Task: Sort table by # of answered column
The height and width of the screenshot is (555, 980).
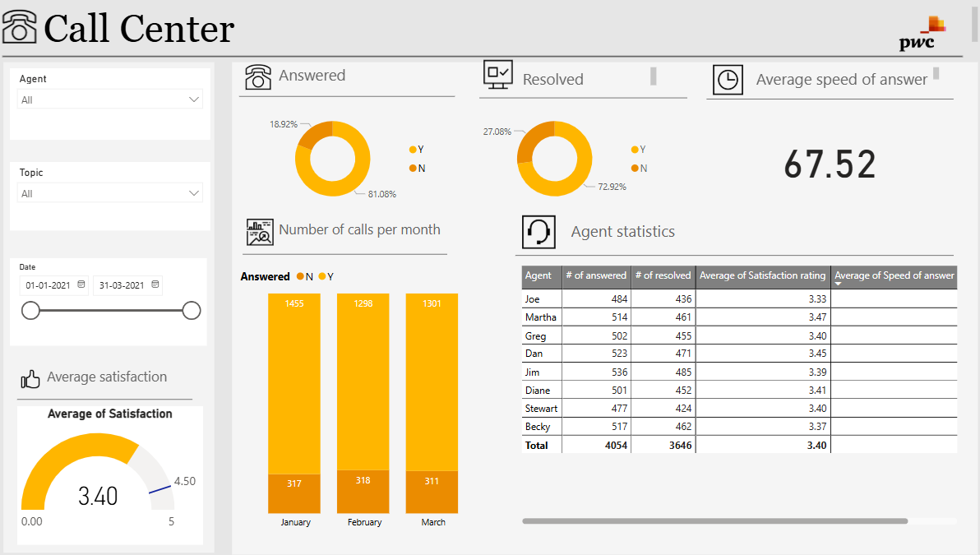Action: coord(596,276)
